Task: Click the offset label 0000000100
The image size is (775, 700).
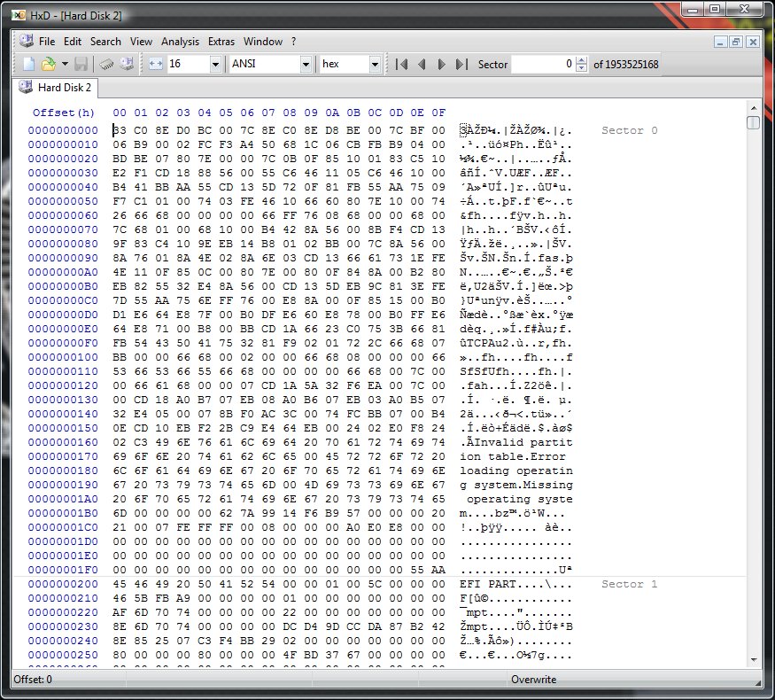Action: 63,357
